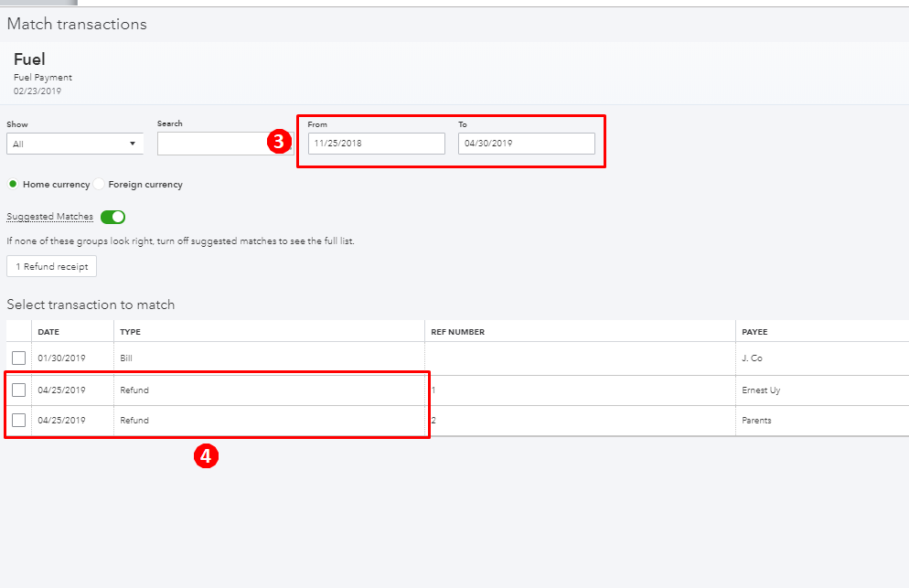Click the 1 Refund receipt button
This screenshot has width=909, height=588.
51,266
